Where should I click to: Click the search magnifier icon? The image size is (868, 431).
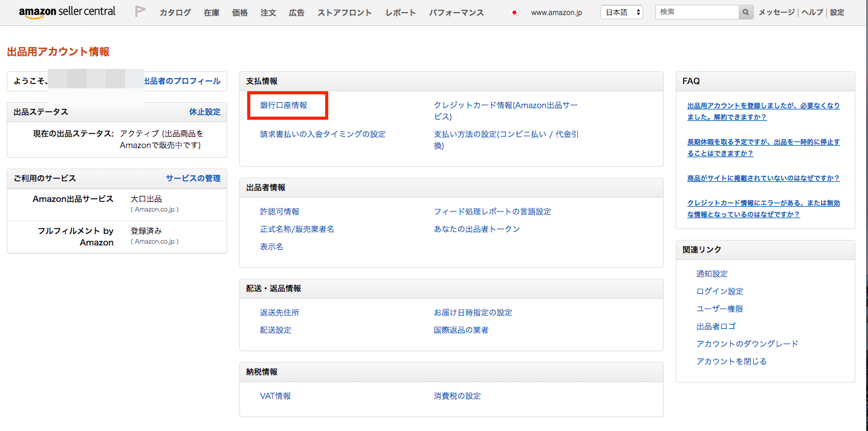coord(746,12)
